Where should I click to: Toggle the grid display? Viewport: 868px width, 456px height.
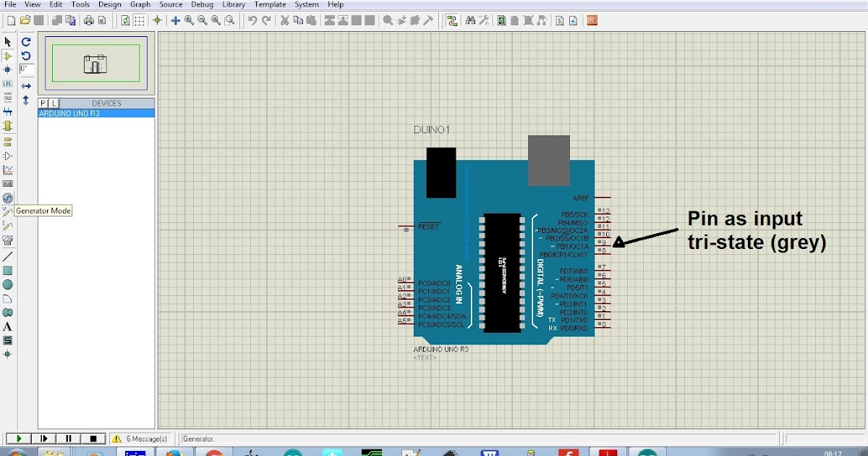click(140, 20)
